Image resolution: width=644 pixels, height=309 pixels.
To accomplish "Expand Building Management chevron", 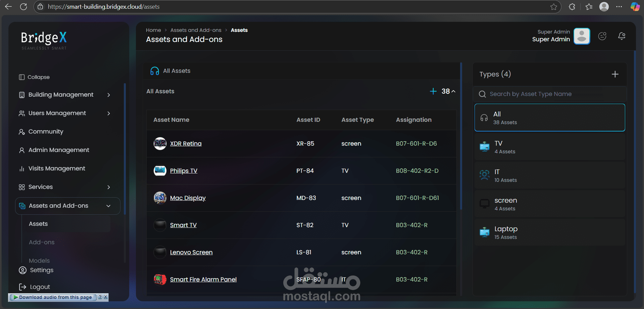I will [109, 95].
